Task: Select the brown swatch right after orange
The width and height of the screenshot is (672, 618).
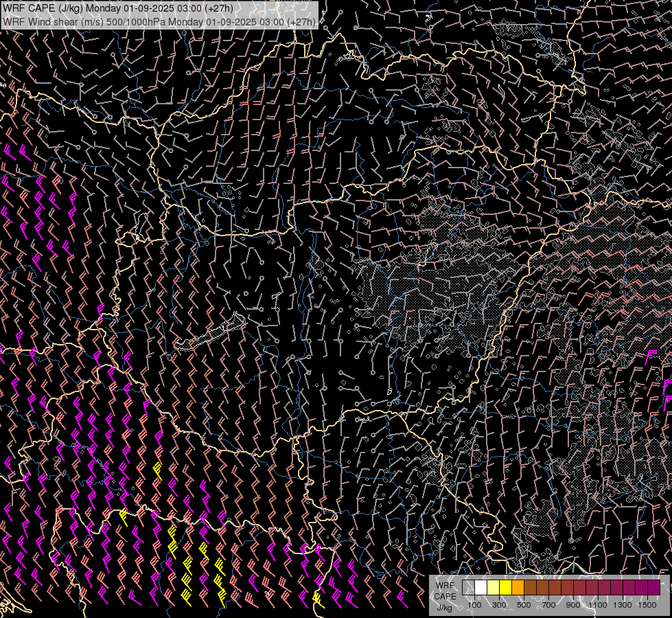Action: pyautogui.click(x=530, y=588)
